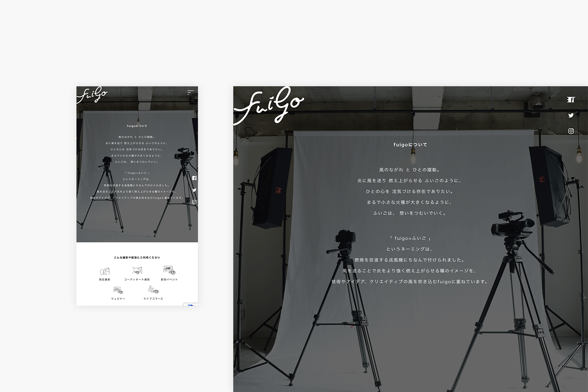The height and width of the screenshot is (392, 588).
Task: Open Instagram icon in desktop preview
Action: pyautogui.click(x=571, y=131)
